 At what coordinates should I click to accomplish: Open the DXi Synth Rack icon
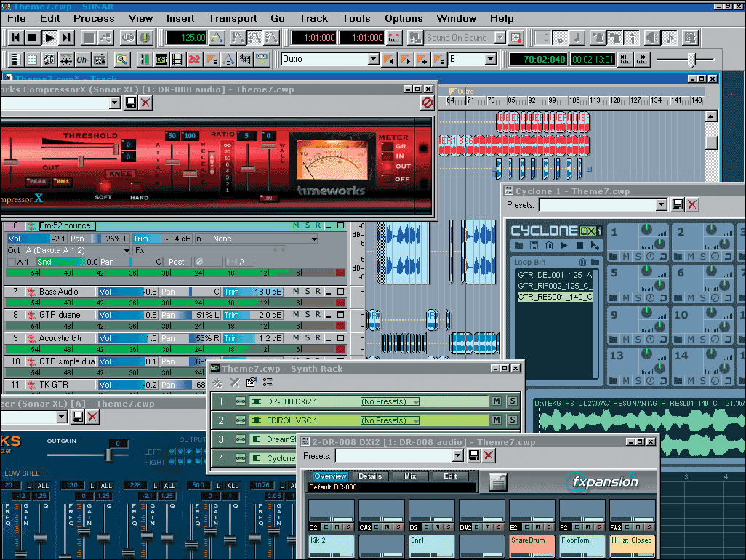pos(161,60)
